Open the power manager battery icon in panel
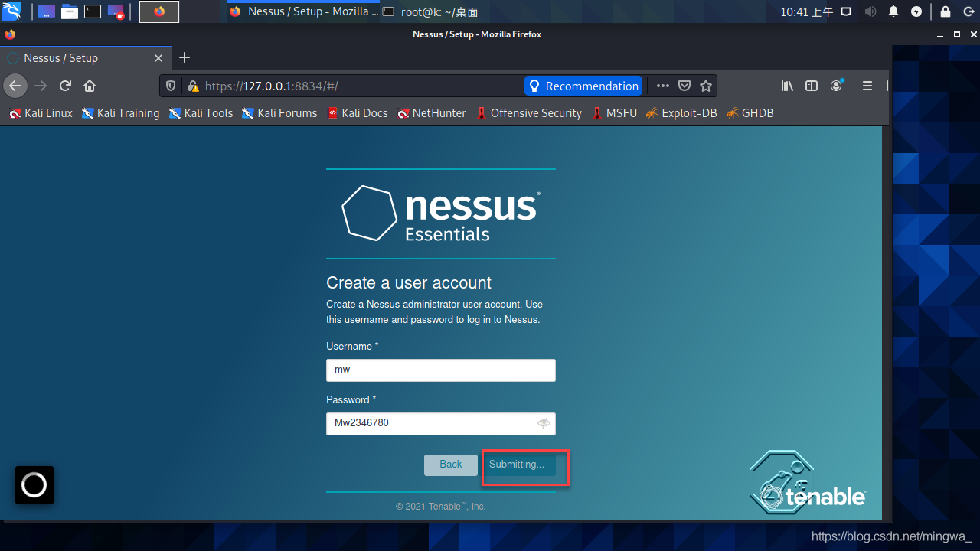 tap(916, 11)
